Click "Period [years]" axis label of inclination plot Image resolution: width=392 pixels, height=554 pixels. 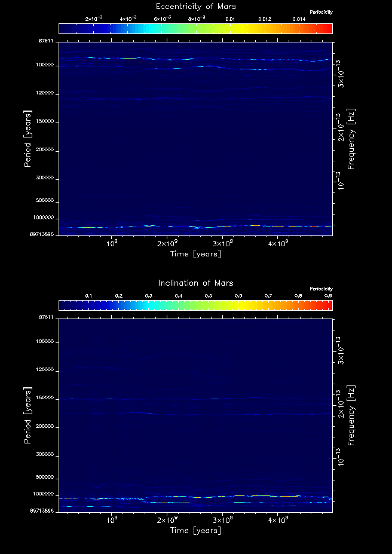(x=27, y=415)
